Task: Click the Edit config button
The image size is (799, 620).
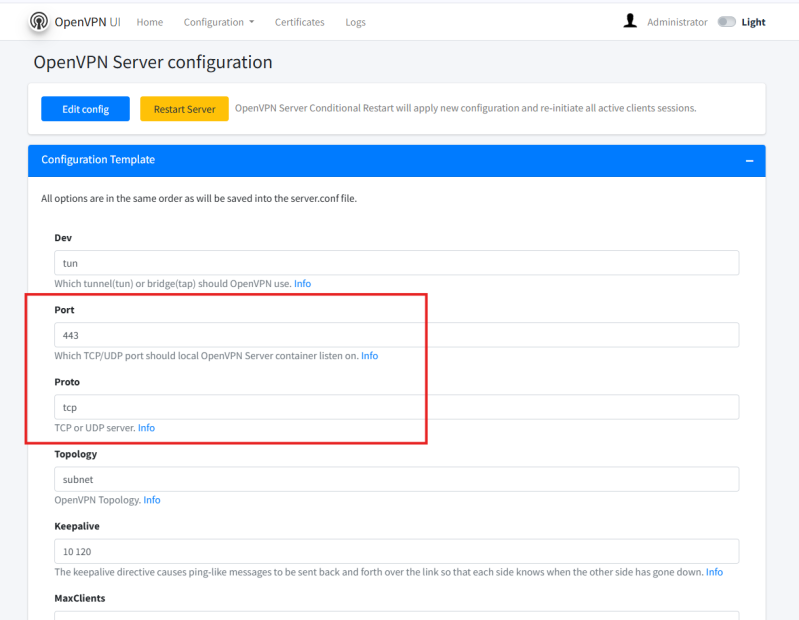Action: [x=86, y=109]
